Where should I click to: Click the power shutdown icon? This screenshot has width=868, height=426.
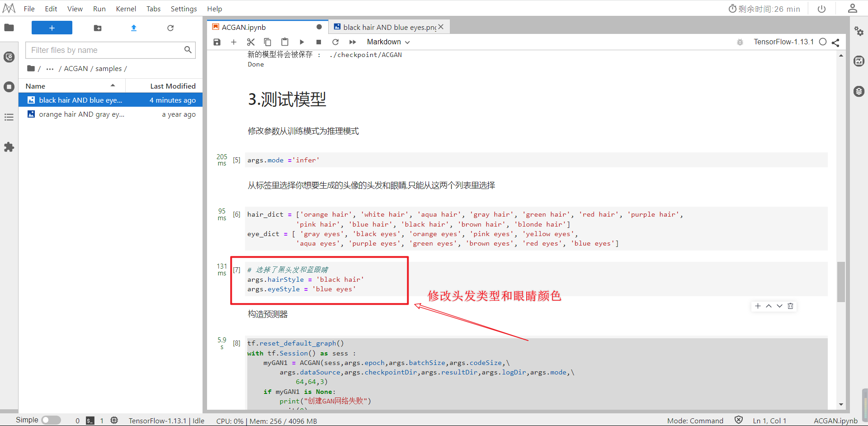[822, 9]
